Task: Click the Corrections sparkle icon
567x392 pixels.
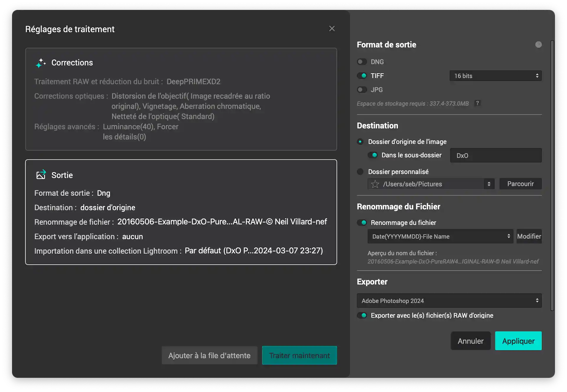Action: pos(41,63)
